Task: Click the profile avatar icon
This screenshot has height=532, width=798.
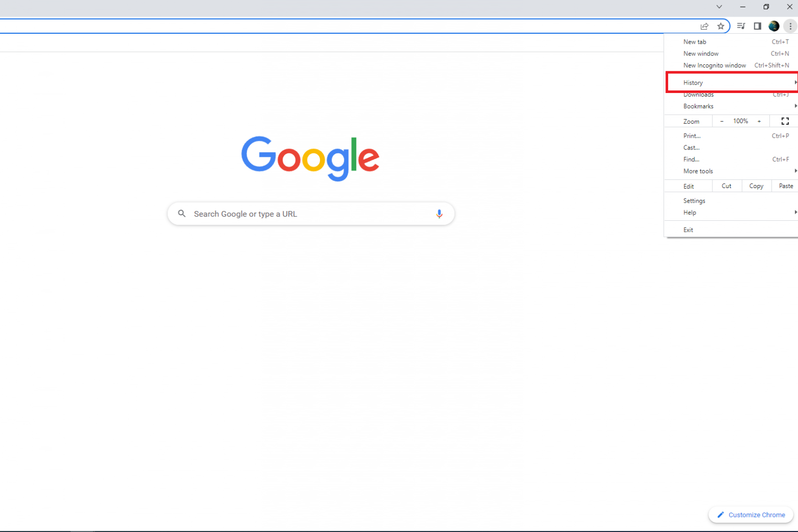Action: point(774,26)
